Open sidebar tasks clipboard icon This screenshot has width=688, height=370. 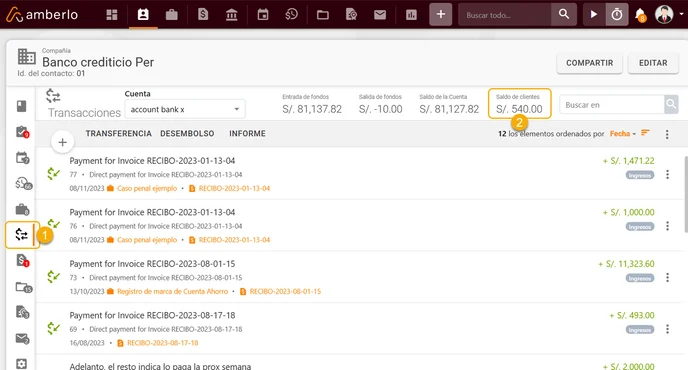tap(22, 132)
